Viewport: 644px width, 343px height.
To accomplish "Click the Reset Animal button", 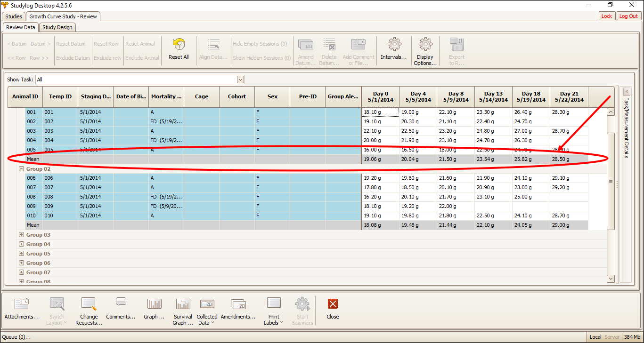I will click(140, 44).
